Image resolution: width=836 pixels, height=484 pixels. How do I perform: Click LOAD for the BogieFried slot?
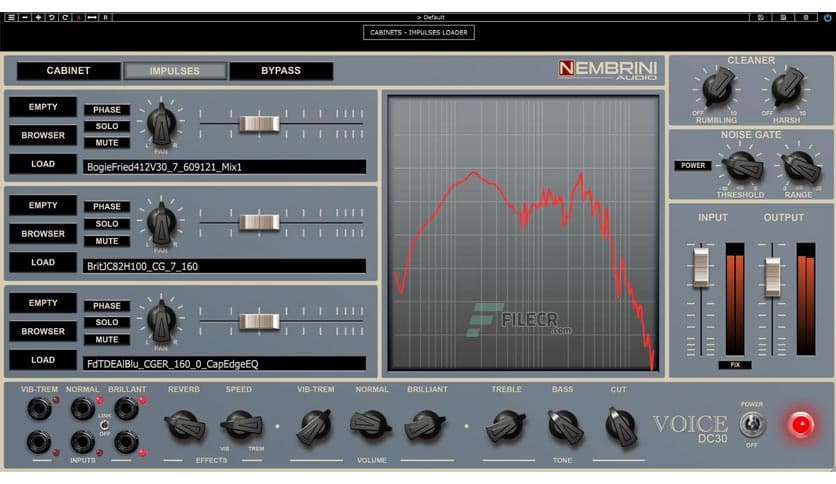43,164
